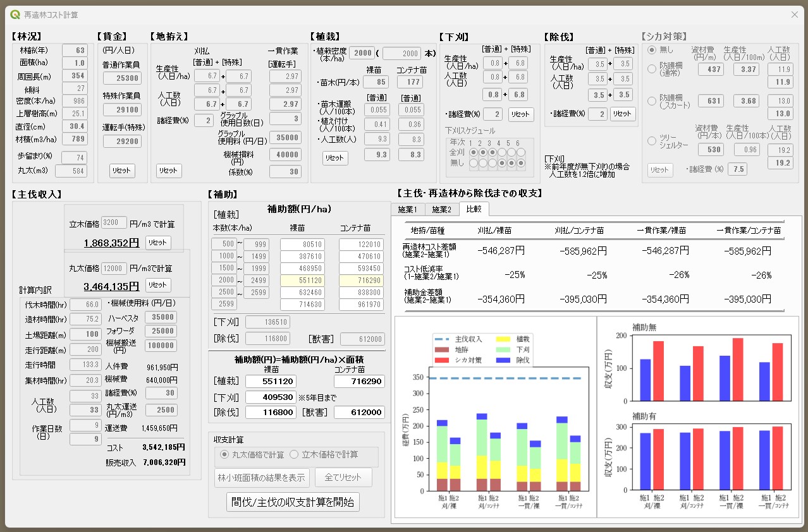This screenshot has width=808, height=532.
Task: Click the 全てリセット button
Action: click(x=343, y=477)
